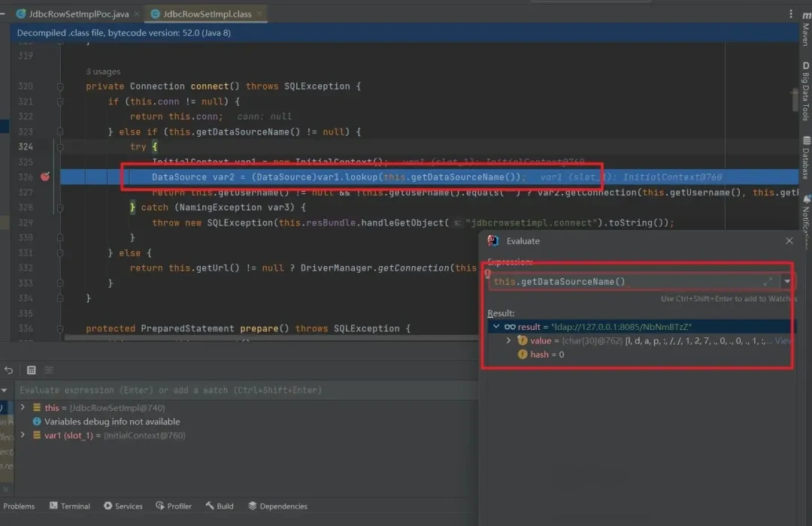This screenshot has height=526, width=812.
Task: Open the Services tool window
Action: tap(123, 506)
